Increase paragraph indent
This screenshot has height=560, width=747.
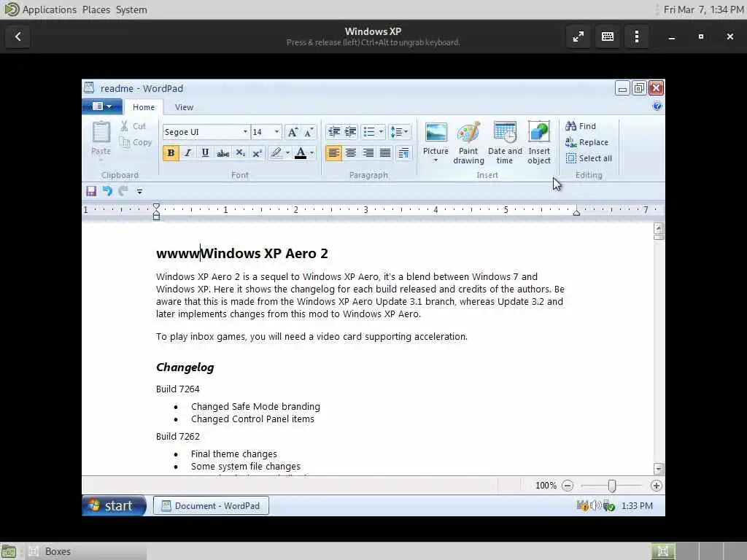351,132
